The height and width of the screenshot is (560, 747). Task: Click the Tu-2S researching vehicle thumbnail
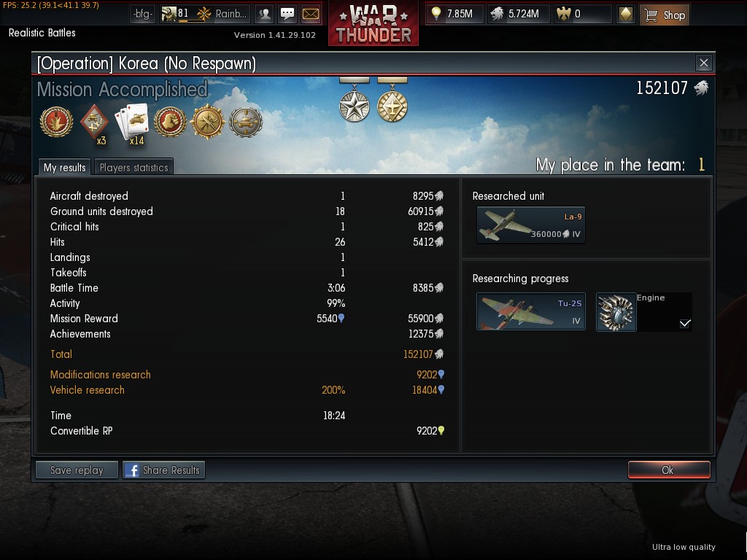[x=531, y=311]
